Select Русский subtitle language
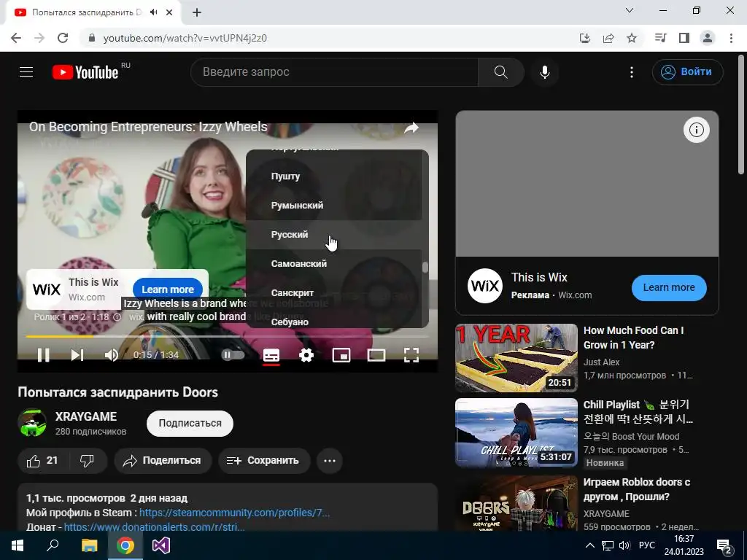The height and width of the screenshot is (560, 747). tap(333, 235)
